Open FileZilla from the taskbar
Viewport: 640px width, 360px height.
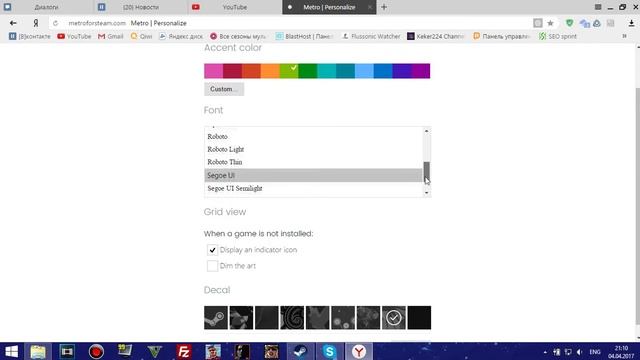184,351
